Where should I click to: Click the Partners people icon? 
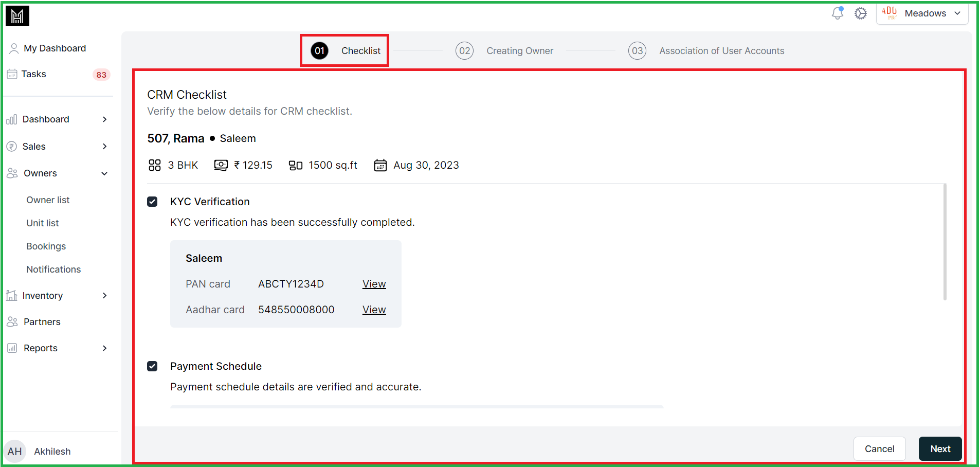point(12,322)
